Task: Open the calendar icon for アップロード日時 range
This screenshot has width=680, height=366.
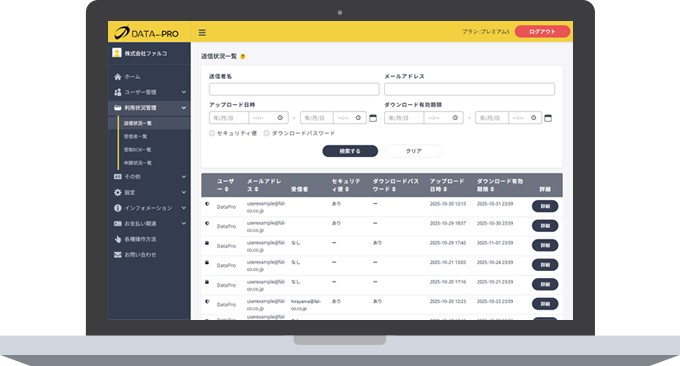Action: tap(373, 118)
